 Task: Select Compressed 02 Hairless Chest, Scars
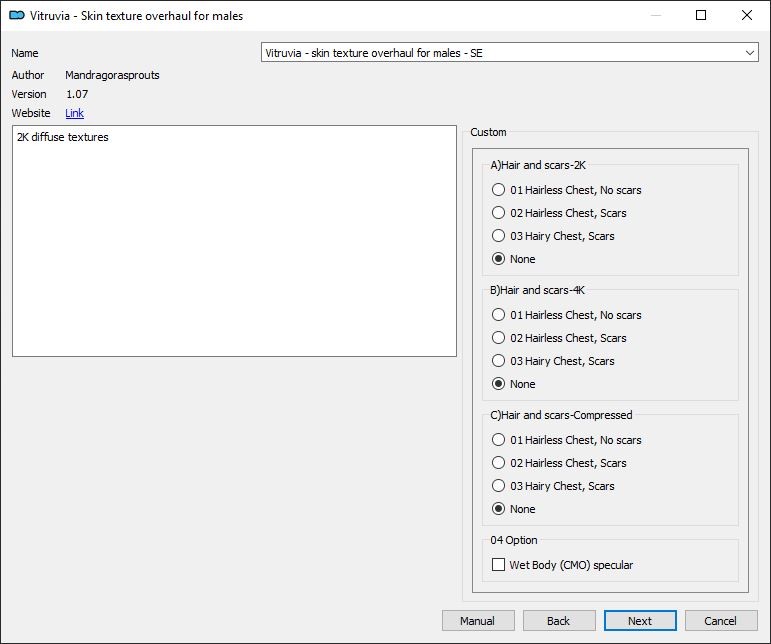coord(499,463)
